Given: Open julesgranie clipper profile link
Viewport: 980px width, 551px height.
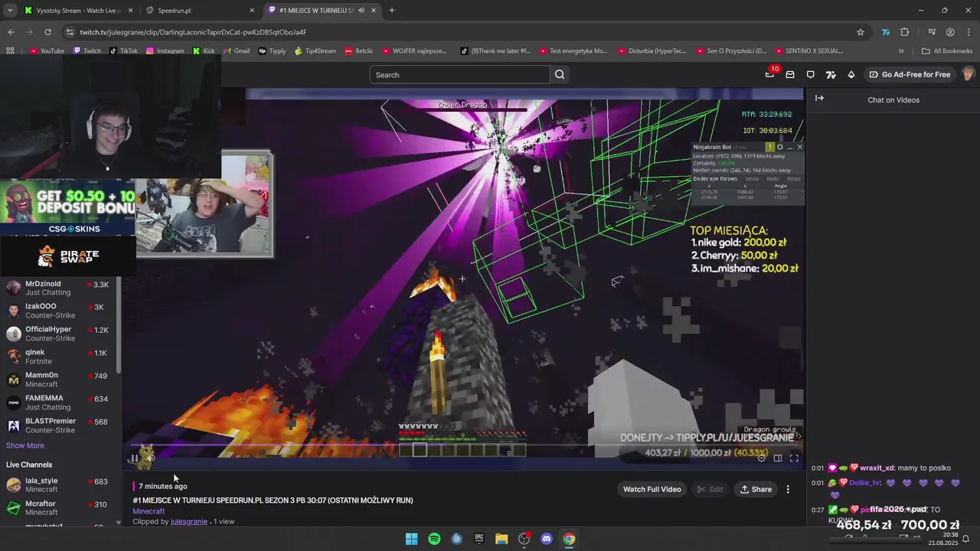Looking at the screenshot, I should click(x=189, y=521).
